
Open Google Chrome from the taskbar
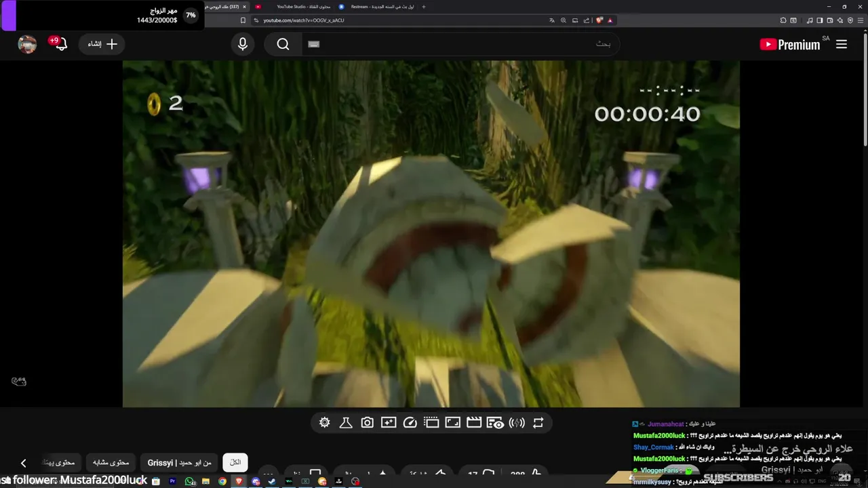tap(222, 481)
